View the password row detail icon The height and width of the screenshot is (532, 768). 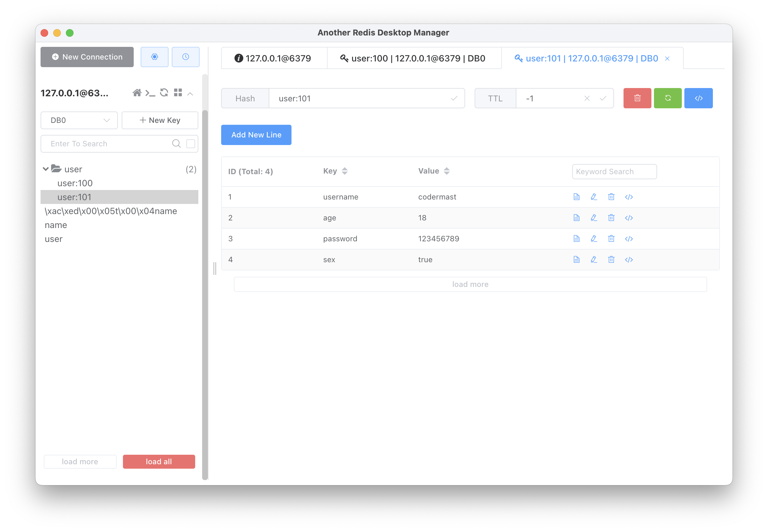tap(576, 239)
